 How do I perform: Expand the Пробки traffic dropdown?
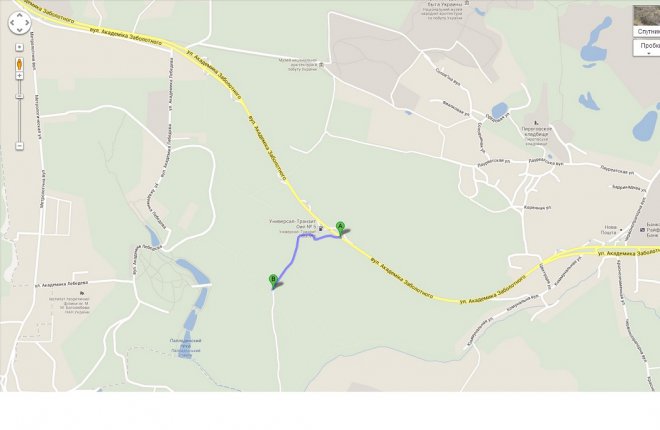click(x=647, y=48)
